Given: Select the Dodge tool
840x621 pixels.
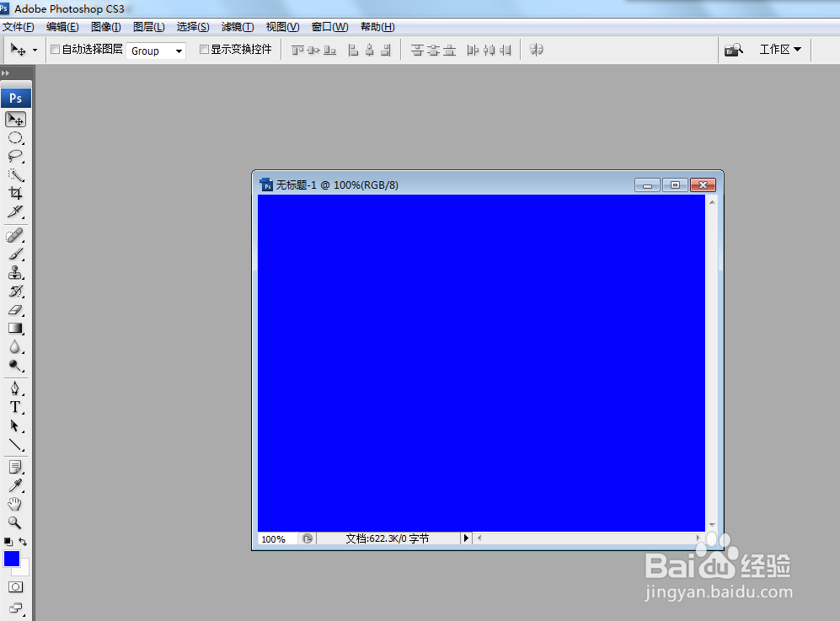Looking at the screenshot, I should coord(15,366).
